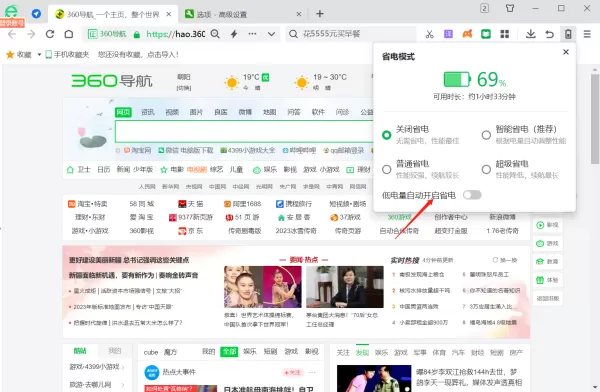This screenshot has width=600, height=392.
Task: Select the 普通省电 radio option
Action: tap(387, 169)
